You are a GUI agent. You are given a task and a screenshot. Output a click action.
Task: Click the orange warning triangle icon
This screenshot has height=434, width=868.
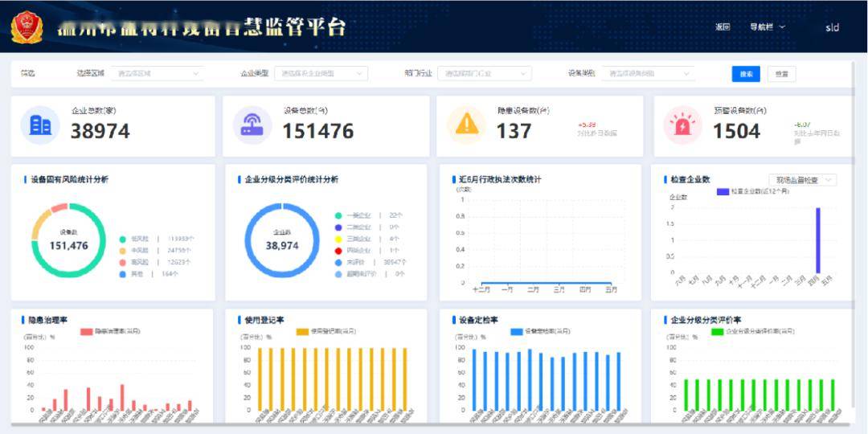click(x=467, y=124)
